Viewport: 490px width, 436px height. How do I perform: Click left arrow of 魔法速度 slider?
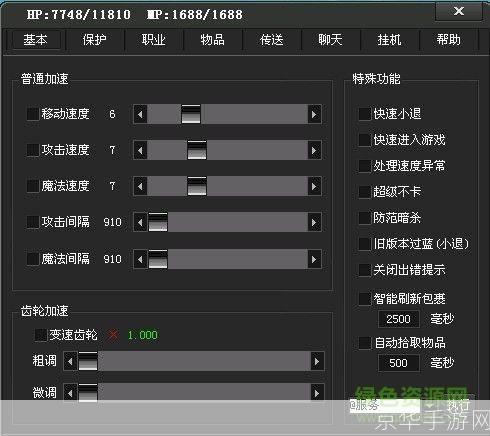point(140,186)
